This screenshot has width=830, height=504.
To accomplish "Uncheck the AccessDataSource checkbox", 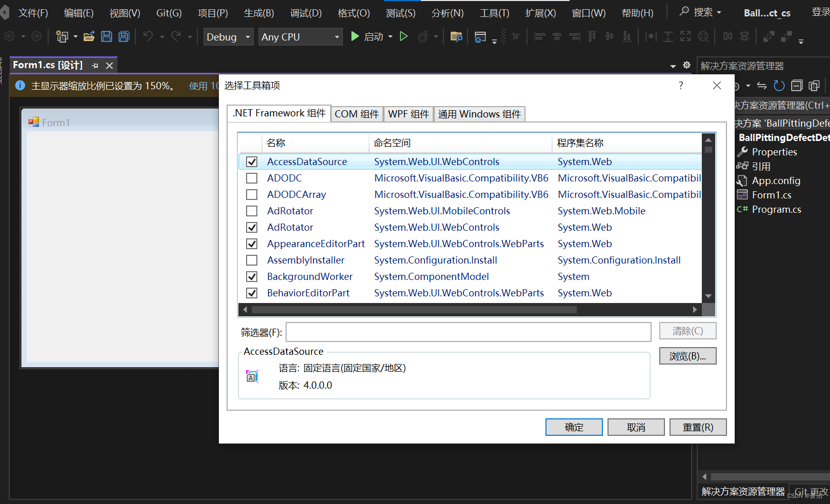I will [252, 162].
